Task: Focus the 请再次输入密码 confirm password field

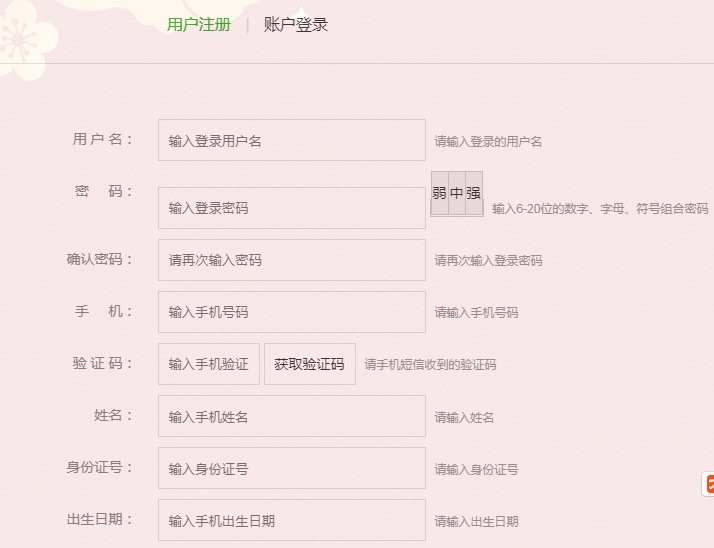Action: coord(292,260)
